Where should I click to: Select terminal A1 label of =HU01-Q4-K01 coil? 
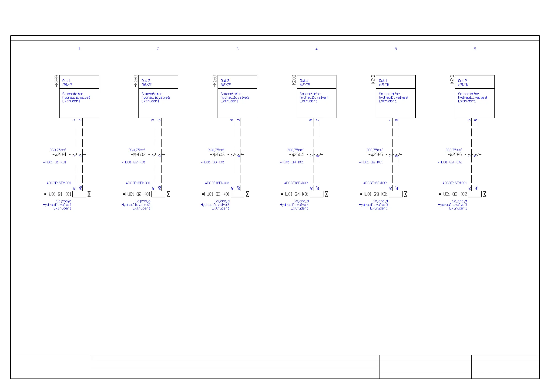(311, 188)
